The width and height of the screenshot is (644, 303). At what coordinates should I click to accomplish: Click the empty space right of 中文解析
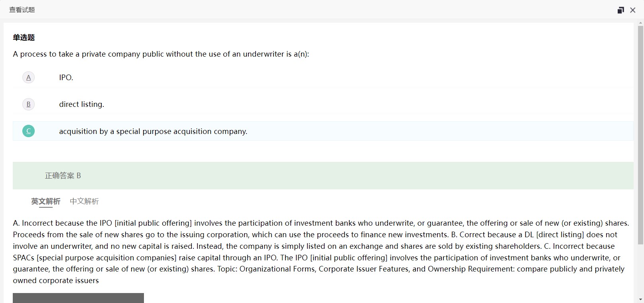tap(319, 201)
